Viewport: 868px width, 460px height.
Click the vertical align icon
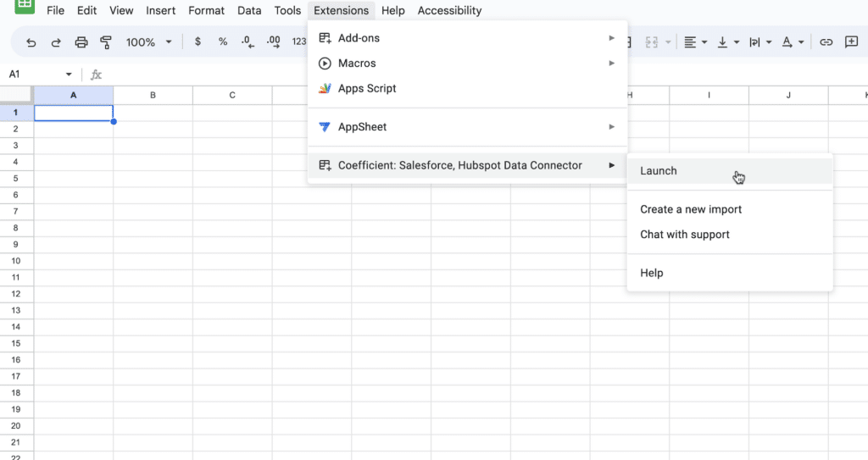(722, 42)
